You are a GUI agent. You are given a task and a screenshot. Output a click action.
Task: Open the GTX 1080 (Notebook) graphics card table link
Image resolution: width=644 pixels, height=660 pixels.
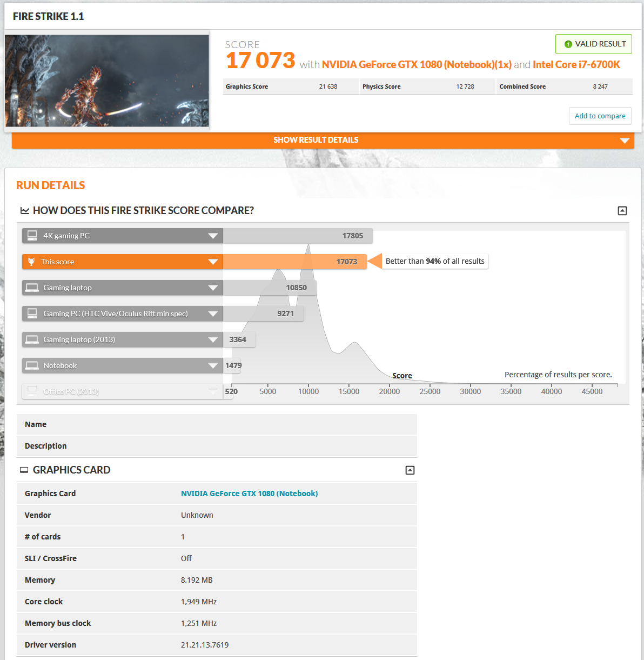click(249, 494)
